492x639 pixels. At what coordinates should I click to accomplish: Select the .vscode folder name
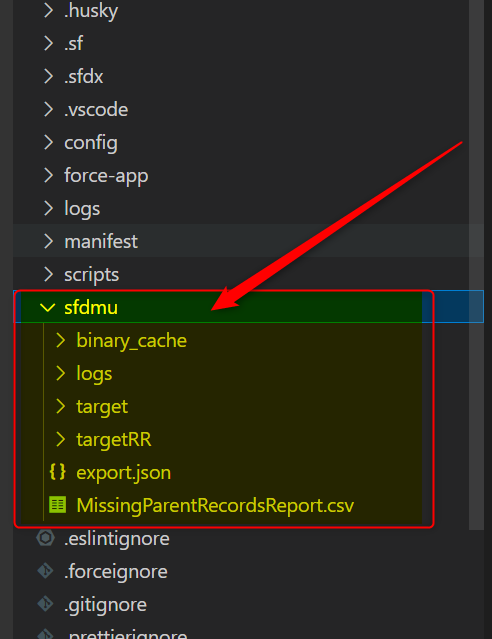click(x=96, y=109)
